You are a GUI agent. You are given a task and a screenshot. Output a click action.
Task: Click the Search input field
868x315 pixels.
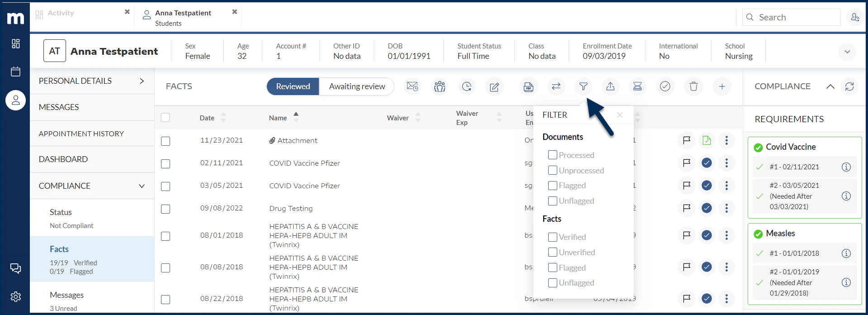coord(791,17)
